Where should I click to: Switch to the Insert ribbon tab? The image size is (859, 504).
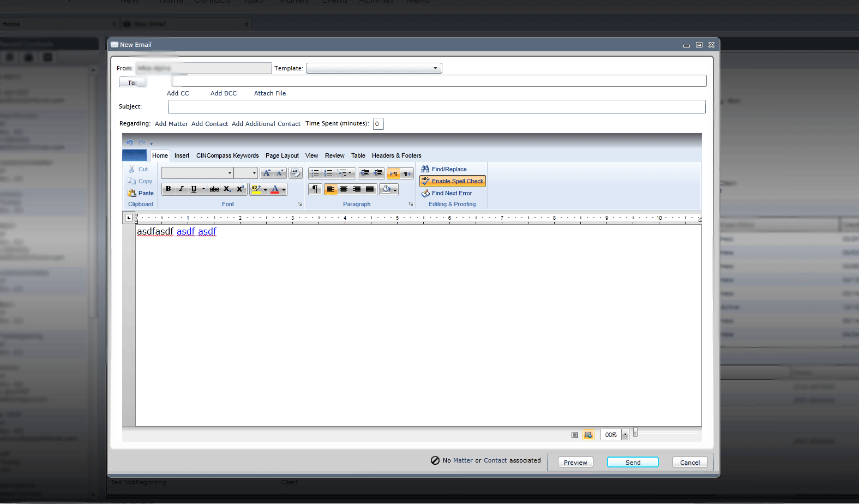pyautogui.click(x=182, y=155)
